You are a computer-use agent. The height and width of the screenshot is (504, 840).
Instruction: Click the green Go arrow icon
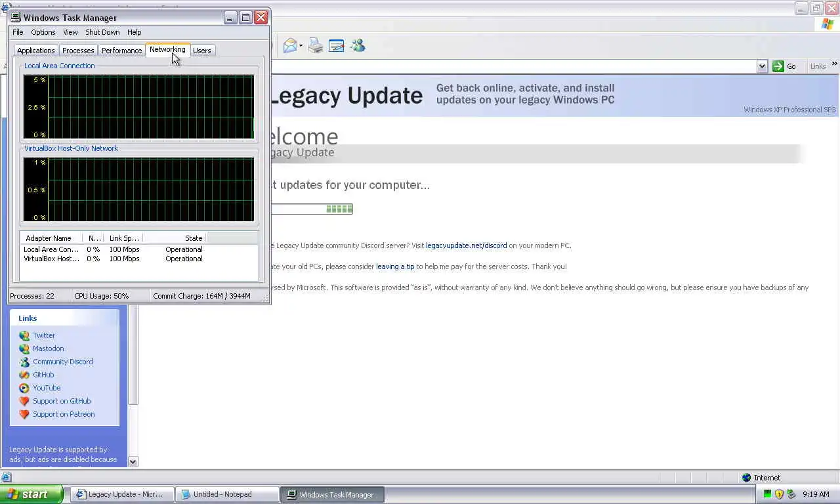778,66
